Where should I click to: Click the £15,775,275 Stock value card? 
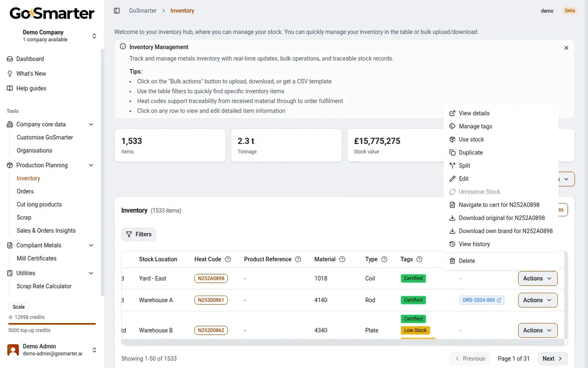pos(395,146)
